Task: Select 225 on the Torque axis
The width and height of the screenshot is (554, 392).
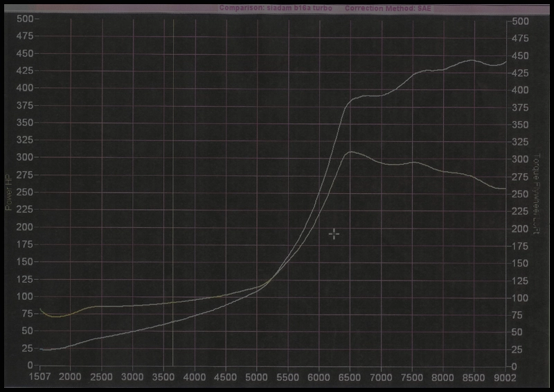Action: (x=520, y=211)
